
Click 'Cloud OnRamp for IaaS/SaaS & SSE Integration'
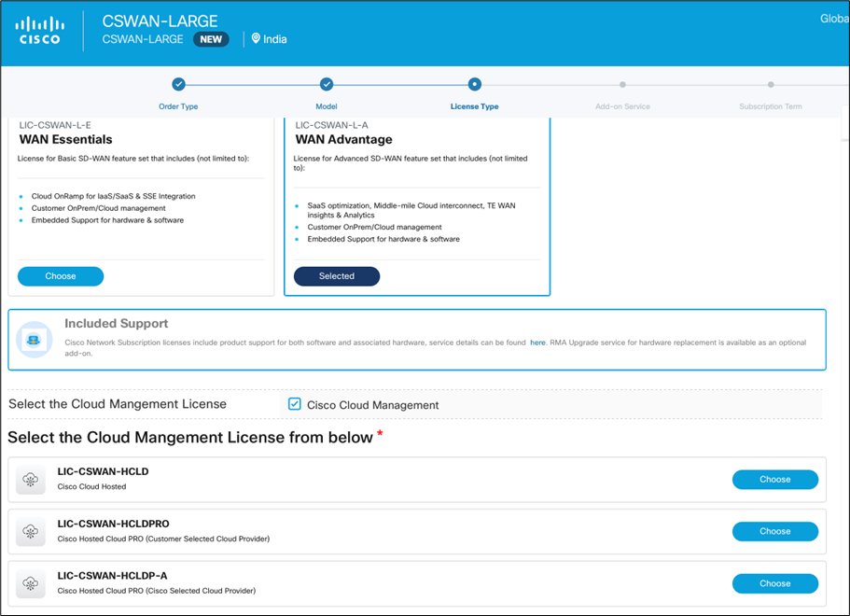[113, 196]
